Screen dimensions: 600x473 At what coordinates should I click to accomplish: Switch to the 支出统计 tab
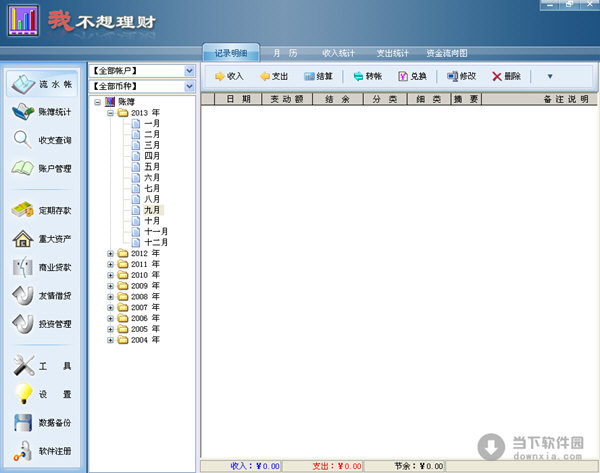point(392,53)
